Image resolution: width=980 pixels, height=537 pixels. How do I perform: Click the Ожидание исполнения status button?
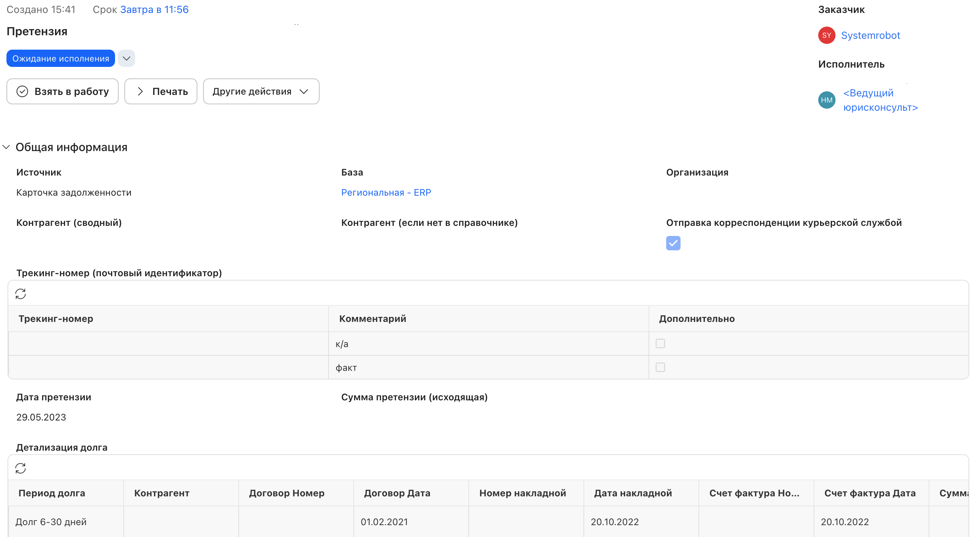tap(60, 58)
